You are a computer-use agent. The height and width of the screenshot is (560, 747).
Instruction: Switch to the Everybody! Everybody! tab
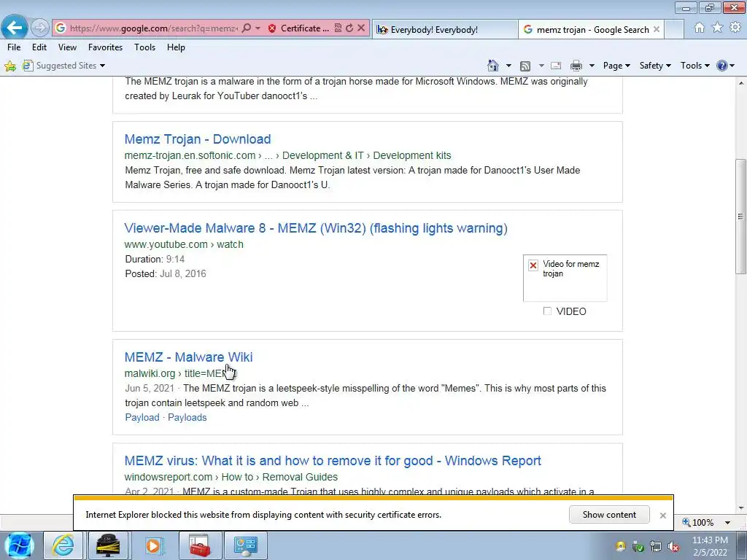click(x=444, y=29)
